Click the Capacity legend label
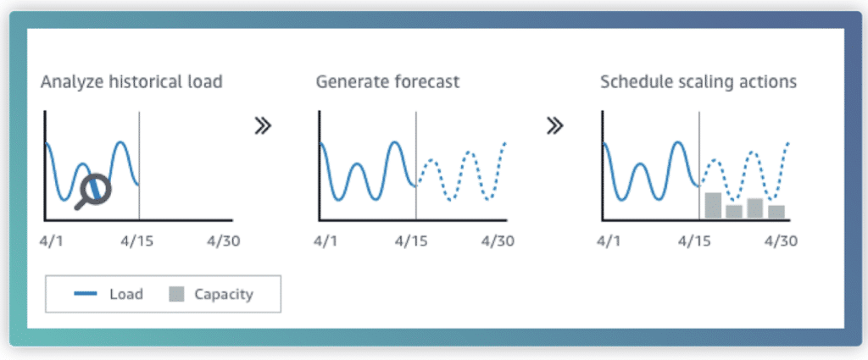This screenshot has width=868, height=360. point(224,295)
